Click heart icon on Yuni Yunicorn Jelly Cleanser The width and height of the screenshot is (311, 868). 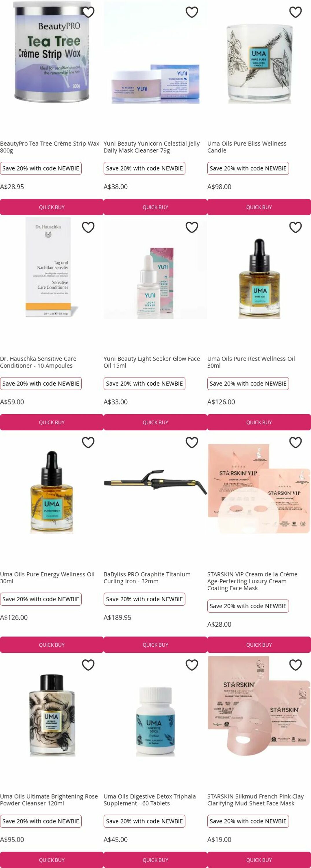[x=192, y=12]
